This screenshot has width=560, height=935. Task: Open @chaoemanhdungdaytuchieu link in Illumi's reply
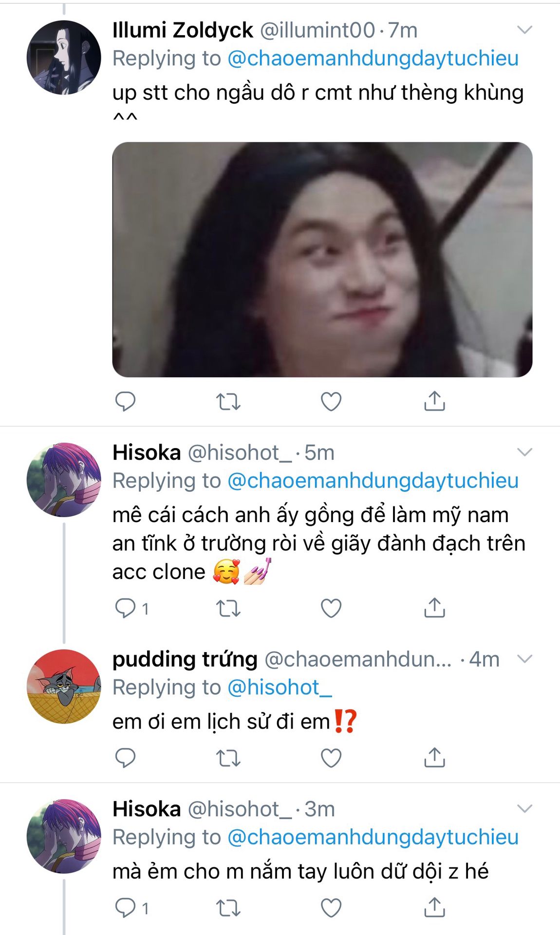[x=373, y=58]
